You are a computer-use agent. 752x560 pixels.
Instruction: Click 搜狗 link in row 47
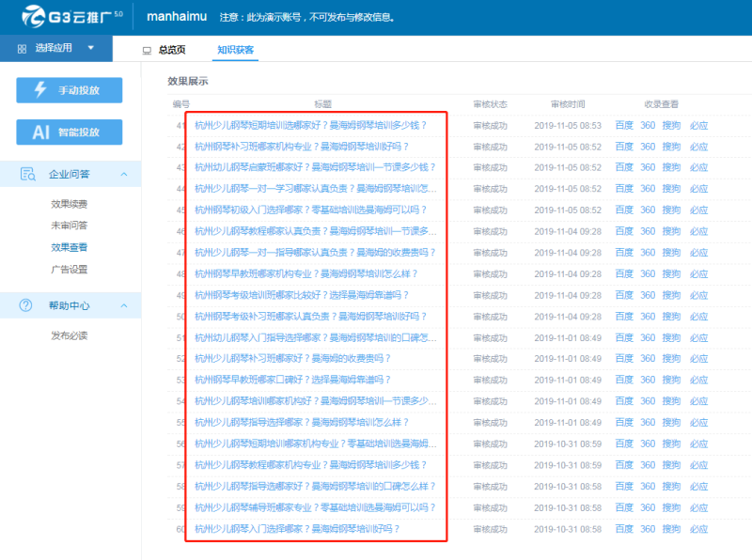click(x=671, y=253)
